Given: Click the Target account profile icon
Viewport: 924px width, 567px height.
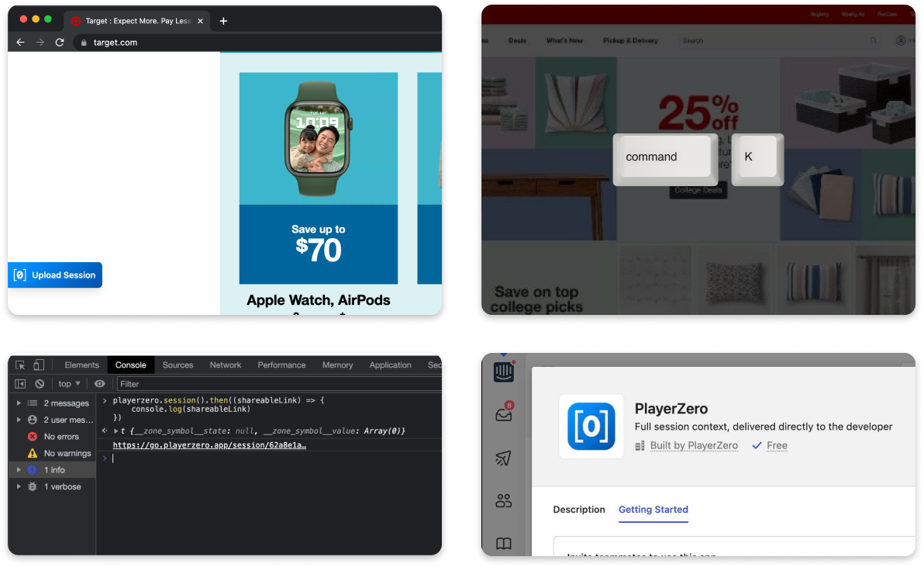Looking at the screenshot, I should tap(901, 40).
